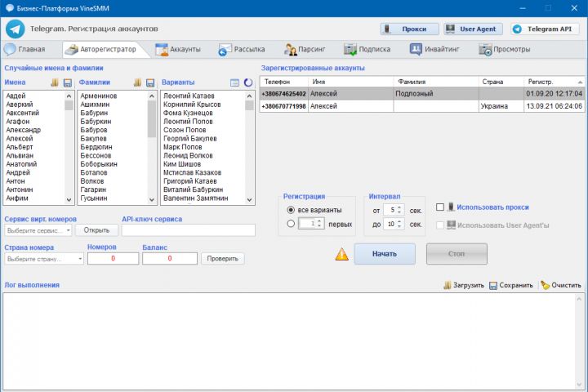
Task: Switch to the Просмотры tab
Action: pyautogui.click(x=505, y=49)
